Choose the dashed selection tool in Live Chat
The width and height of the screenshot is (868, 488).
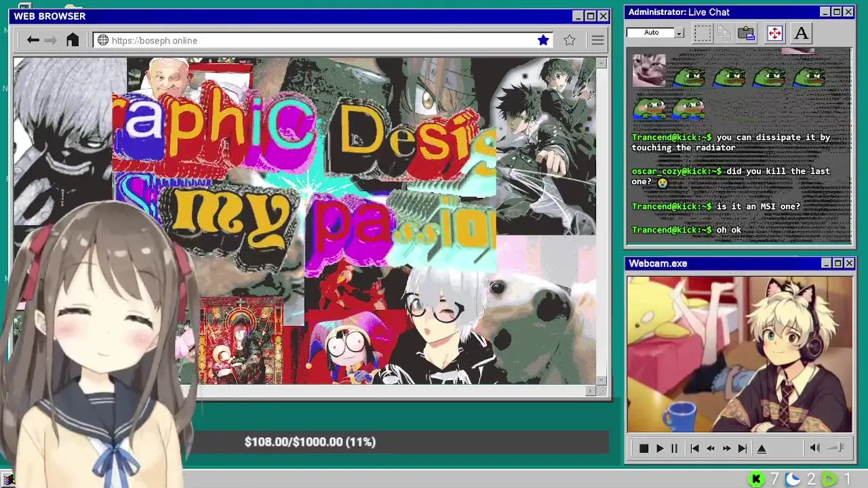(703, 33)
